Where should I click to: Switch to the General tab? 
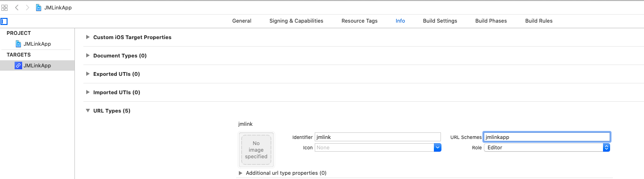[242, 21]
